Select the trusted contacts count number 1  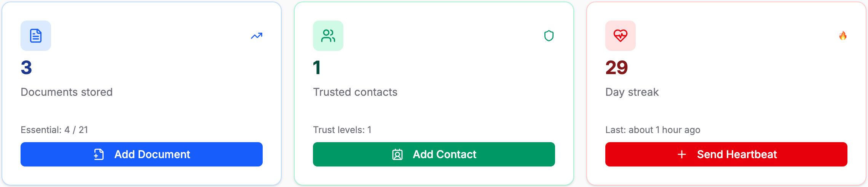(317, 68)
